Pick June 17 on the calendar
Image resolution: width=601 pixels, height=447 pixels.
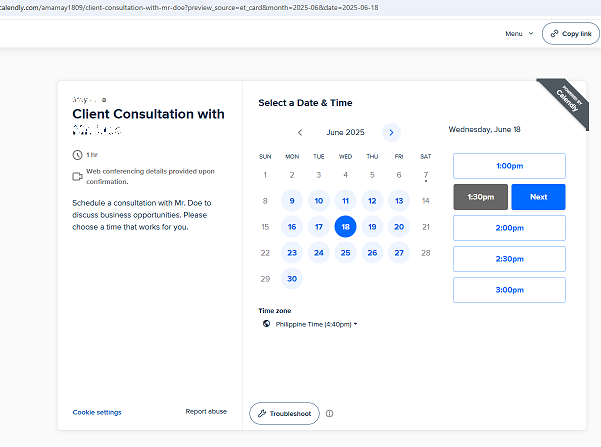click(319, 227)
